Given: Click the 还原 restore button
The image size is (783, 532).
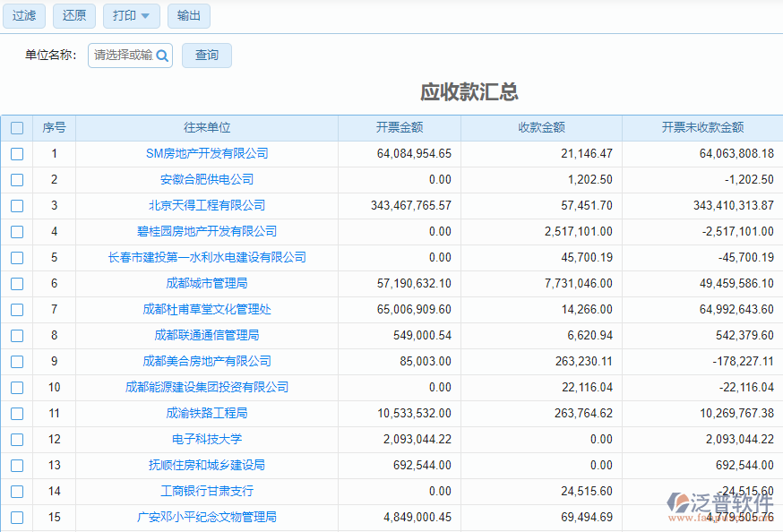Looking at the screenshot, I should (74, 15).
